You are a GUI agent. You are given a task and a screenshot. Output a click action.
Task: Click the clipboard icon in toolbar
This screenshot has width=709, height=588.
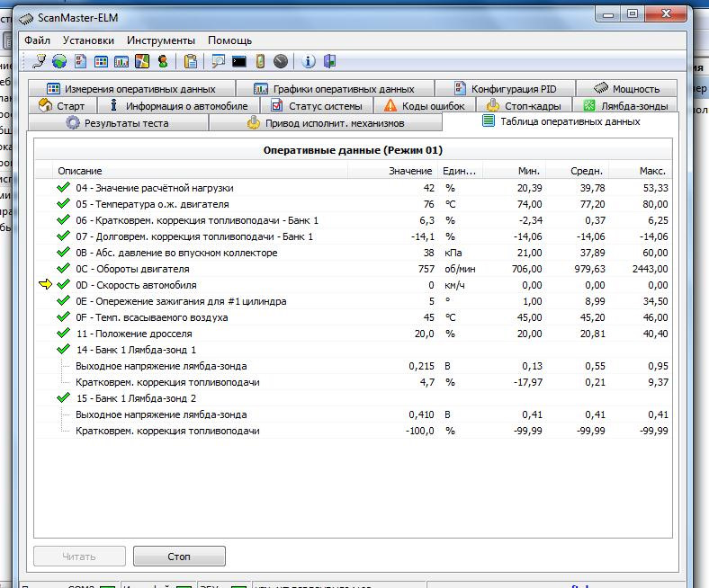tap(191, 62)
